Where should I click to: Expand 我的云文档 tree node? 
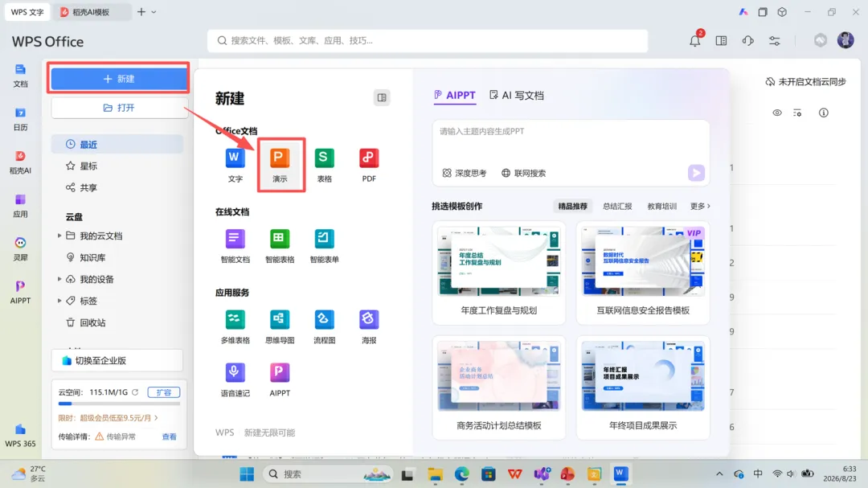59,236
